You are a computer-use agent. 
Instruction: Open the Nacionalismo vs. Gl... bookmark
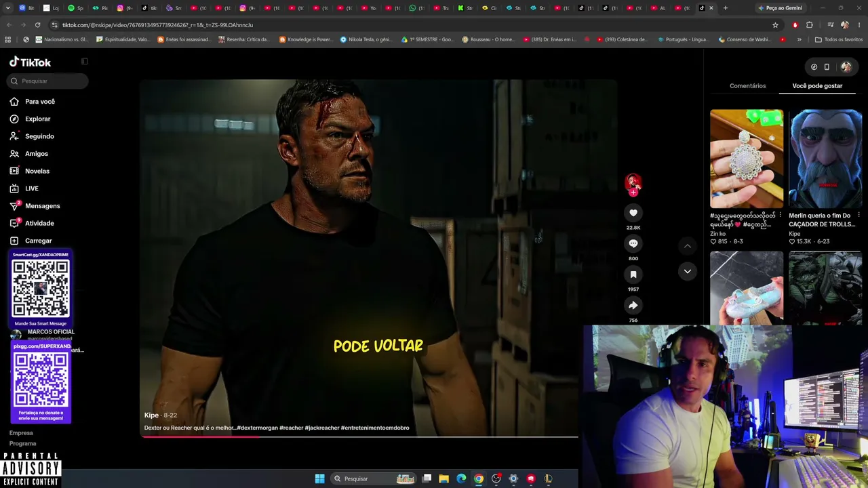62,39
